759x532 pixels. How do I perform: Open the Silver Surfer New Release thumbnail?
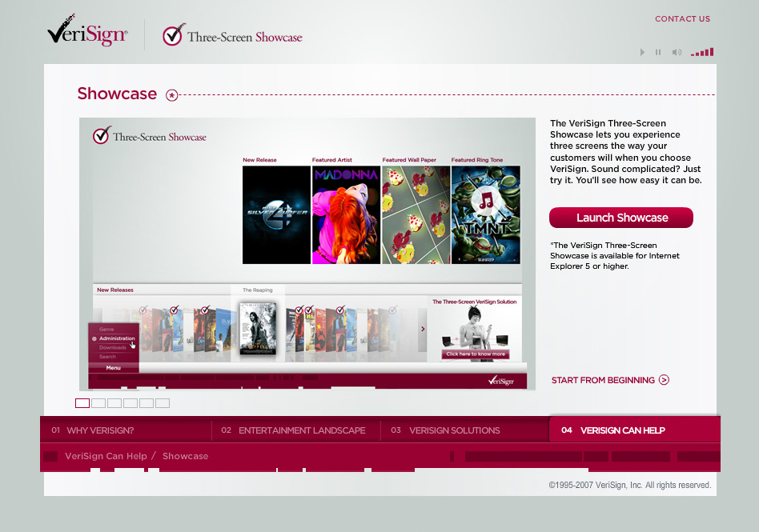(x=276, y=214)
